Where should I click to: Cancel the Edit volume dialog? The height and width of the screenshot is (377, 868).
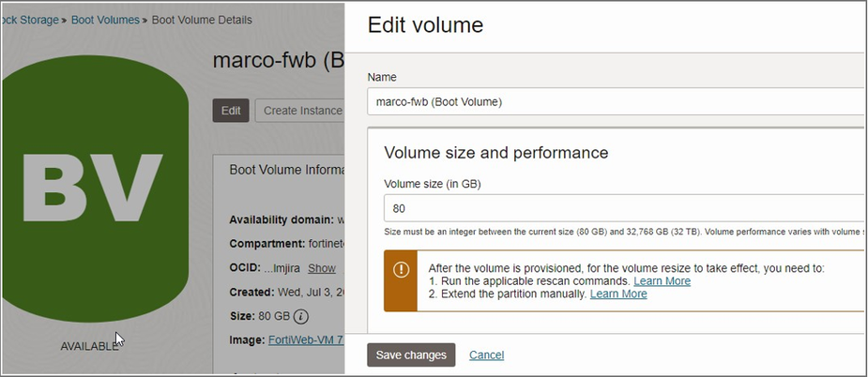[x=486, y=355]
